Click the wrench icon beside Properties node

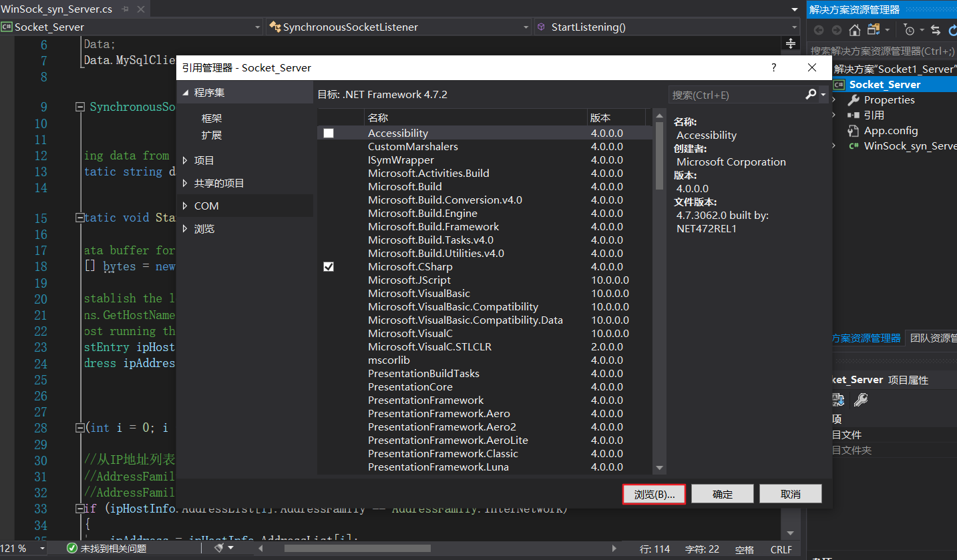pos(853,100)
